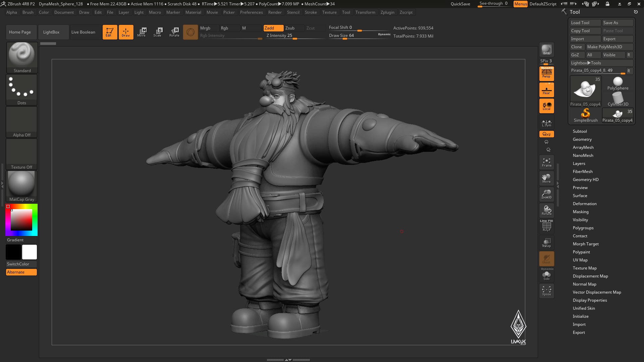The width and height of the screenshot is (644, 362).
Task: Open the Texture Off selector
Action: (x=22, y=154)
